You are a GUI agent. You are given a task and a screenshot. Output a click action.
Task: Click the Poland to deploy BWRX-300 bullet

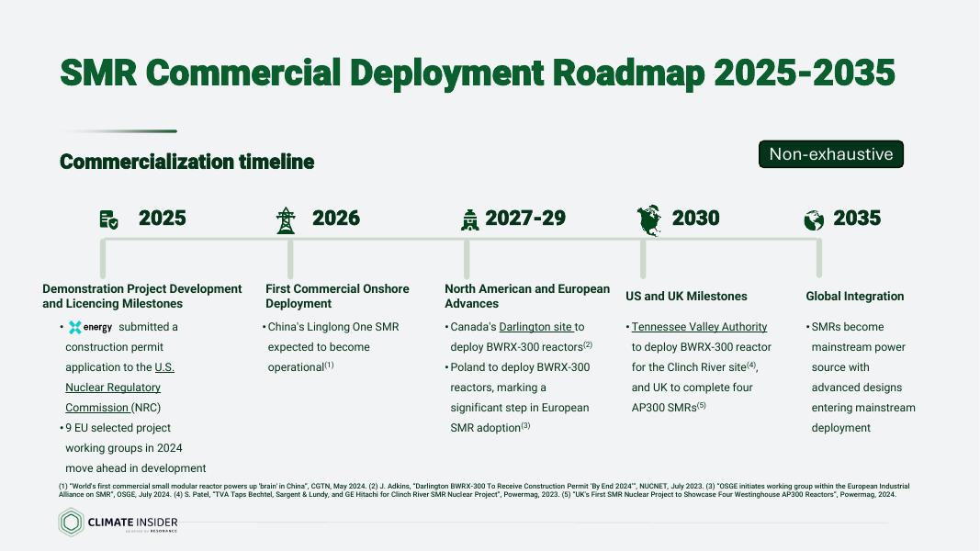point(517,398)
